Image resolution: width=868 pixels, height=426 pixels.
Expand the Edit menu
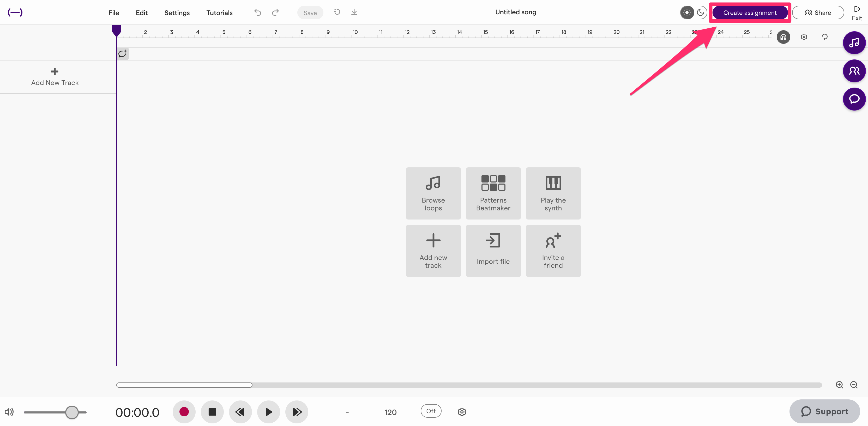tap(142, 13)
